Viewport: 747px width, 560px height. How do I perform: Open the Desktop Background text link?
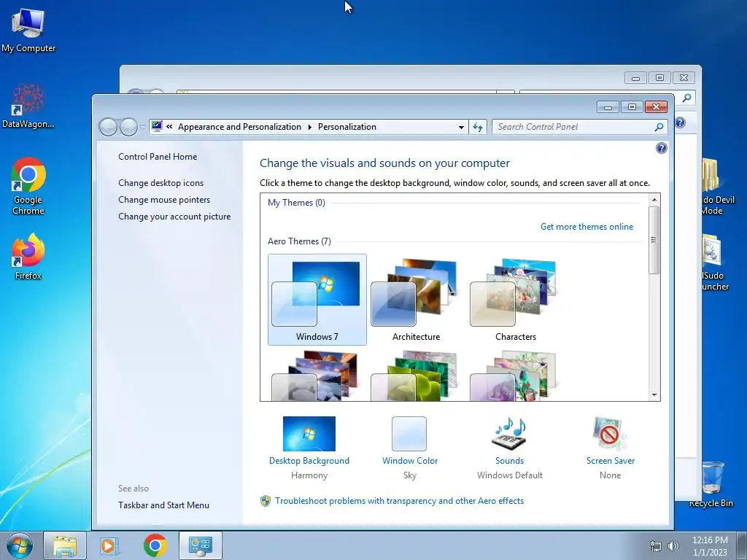[309, 461]
